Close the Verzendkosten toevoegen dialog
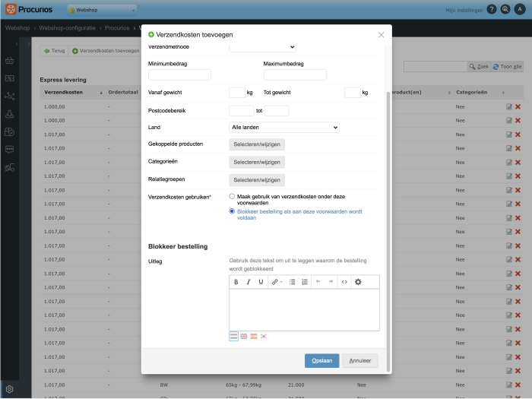 (381, 35)
